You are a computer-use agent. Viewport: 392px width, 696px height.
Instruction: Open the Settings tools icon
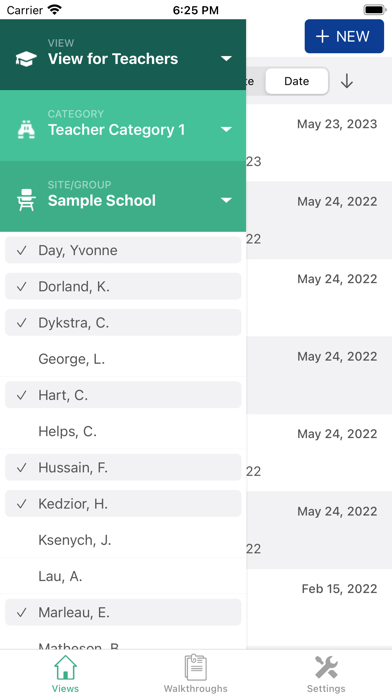tap(326, 667)
